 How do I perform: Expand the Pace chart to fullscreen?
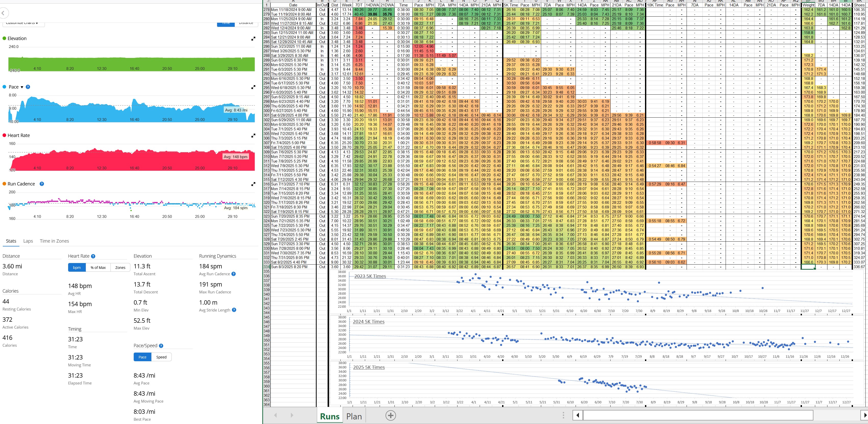253,87
